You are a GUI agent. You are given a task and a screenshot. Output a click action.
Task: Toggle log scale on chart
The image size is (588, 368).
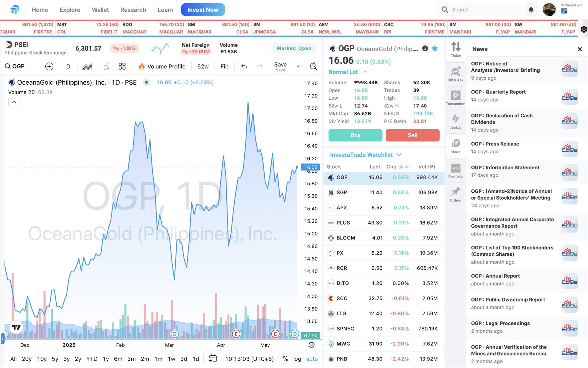[x=297, y=359]
